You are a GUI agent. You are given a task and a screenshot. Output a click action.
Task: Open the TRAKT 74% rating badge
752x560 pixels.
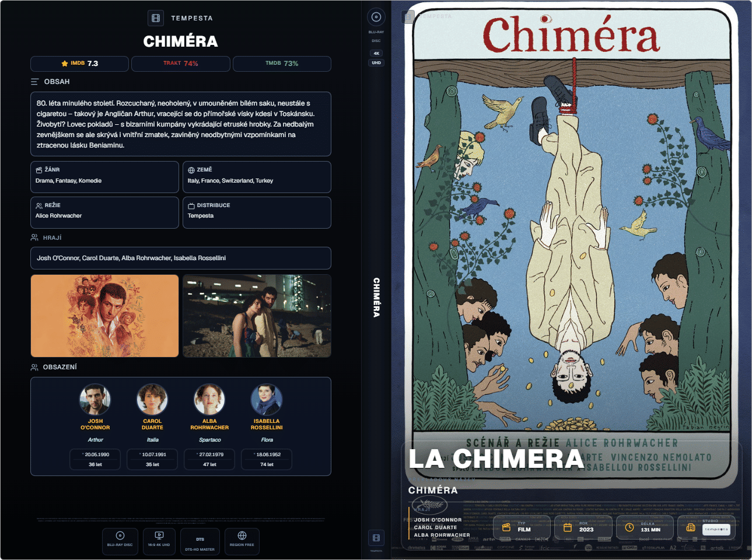[181, 64]
